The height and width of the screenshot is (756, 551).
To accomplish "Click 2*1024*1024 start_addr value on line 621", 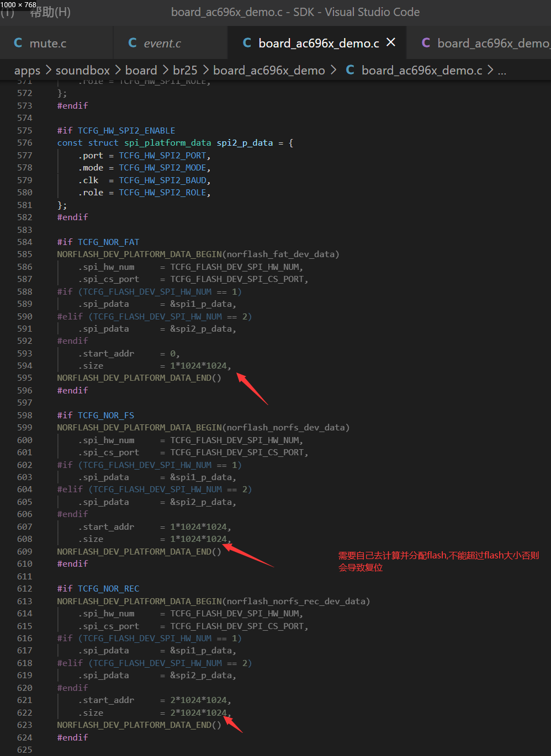I will point(198,700).
